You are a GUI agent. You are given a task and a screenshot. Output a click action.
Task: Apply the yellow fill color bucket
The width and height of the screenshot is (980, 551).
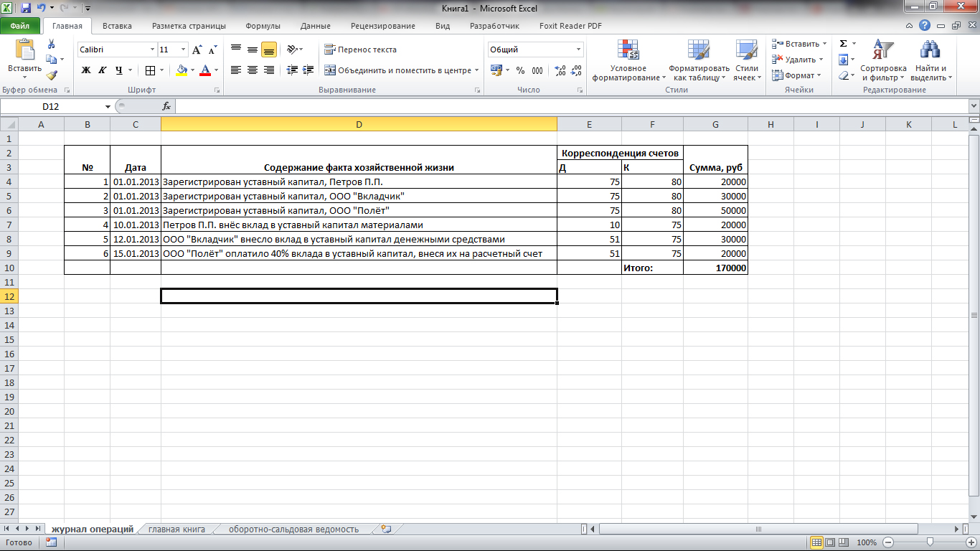click(182, 70)
